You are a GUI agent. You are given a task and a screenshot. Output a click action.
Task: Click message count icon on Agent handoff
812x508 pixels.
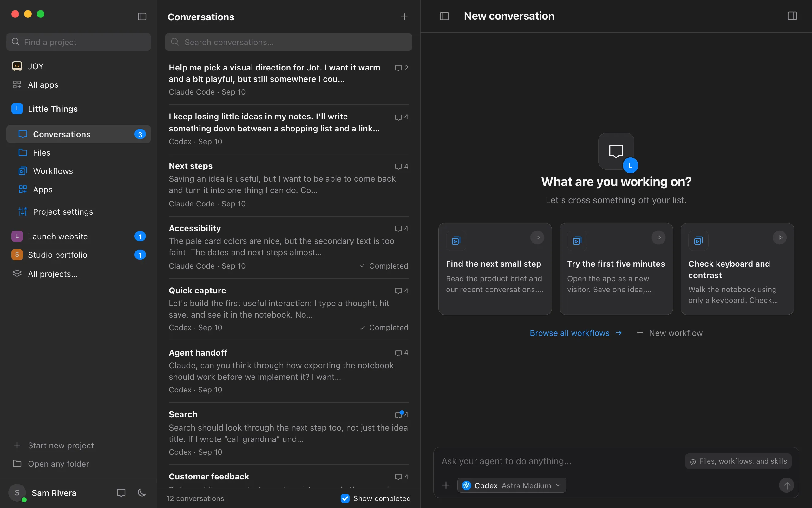[401, 353]
